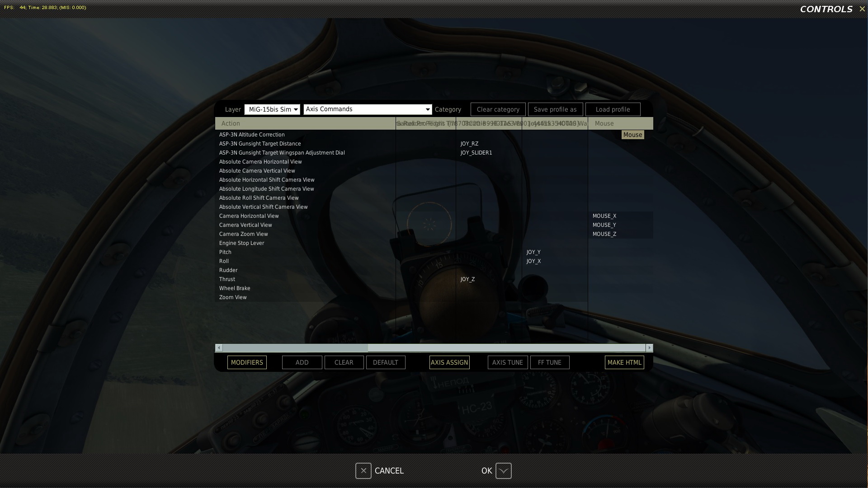868x488 pixels.
Task: Select Camera Vertical View action
Action: [305, 225]
